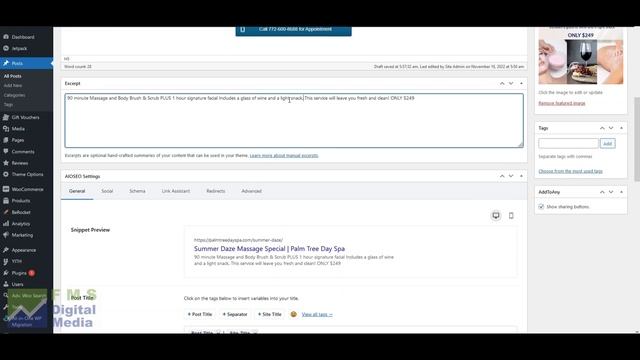Open the emoji picker icon
Image resolution: width=640 pixels, height=360 pixels.
293,314
